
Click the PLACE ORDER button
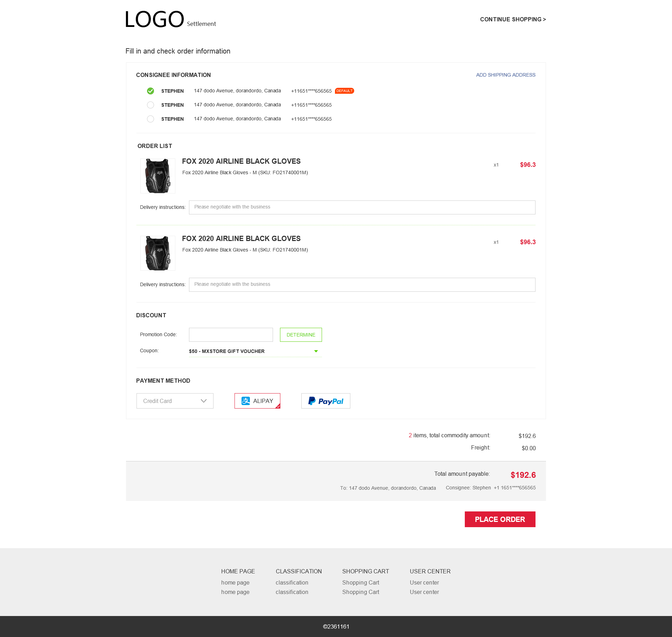pos(500,519)
